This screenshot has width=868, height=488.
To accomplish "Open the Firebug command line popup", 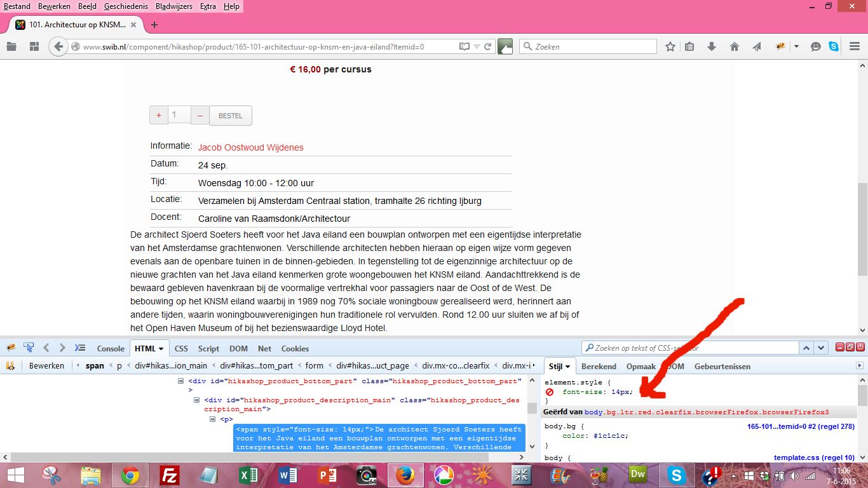I will point(79,348).
